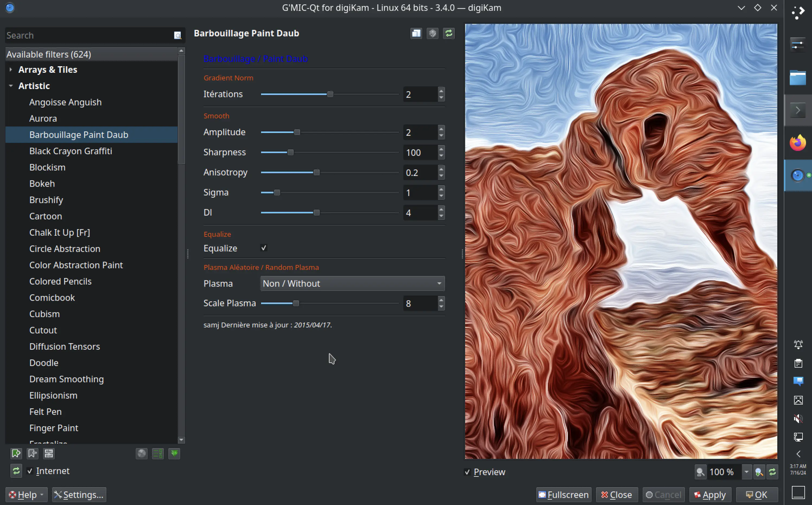Screen dimensions: 812x505
Task: Select the Cartoon filter in the list
Action: tap(46, 216)
